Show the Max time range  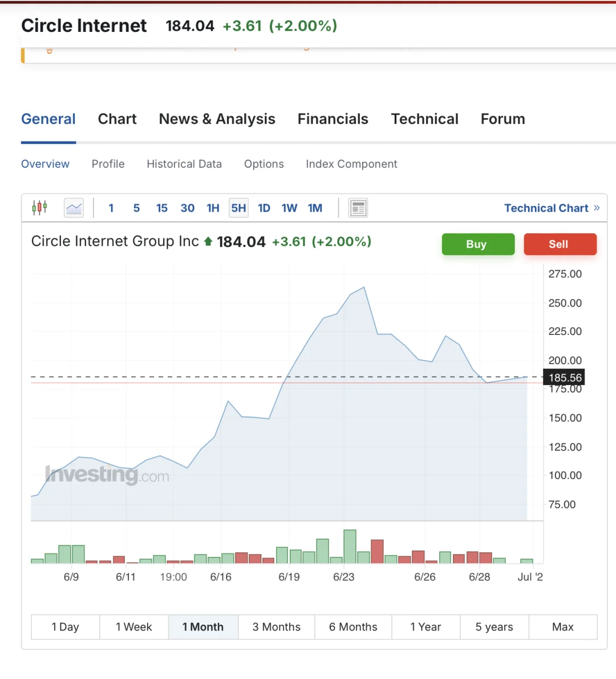pyautogui.click(x=563, y=627)
